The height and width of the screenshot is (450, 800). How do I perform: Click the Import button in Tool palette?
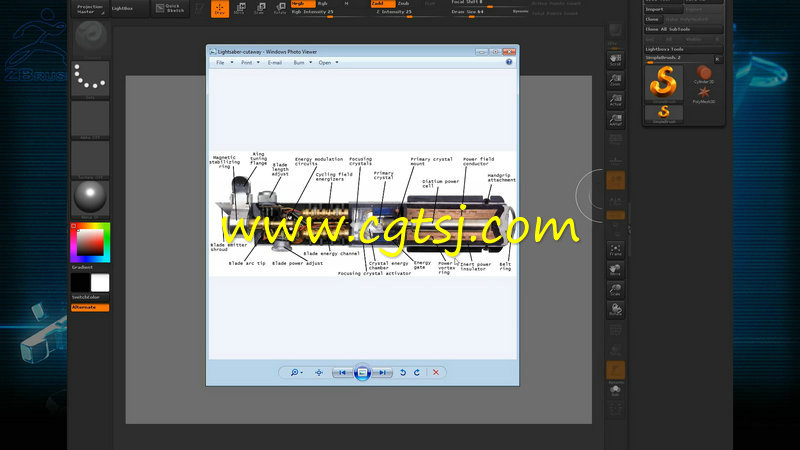tap(663, 9)
